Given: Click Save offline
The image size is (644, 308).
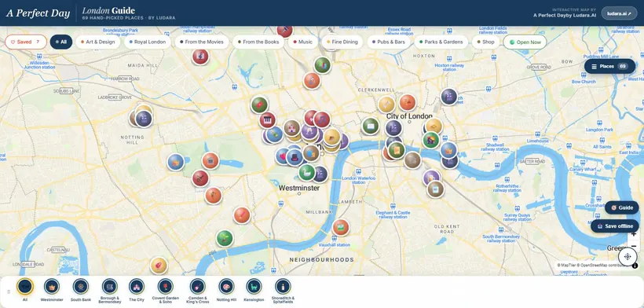Looking at the screenshot, I should tap(615, 226).
